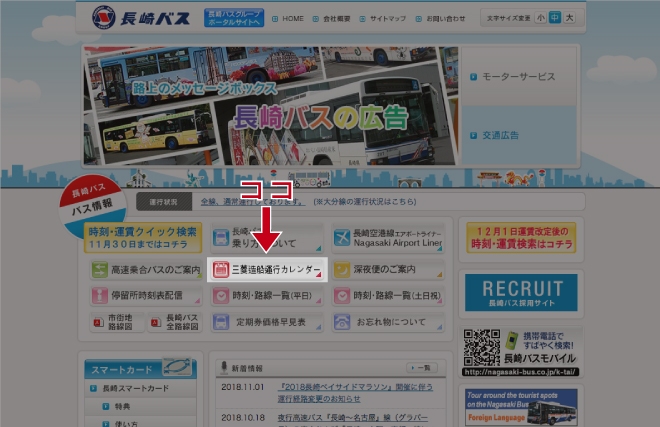660x427 pixels.
Task: Click the ticket icon for 定期券価格早見表
Action: click(221, 322)
